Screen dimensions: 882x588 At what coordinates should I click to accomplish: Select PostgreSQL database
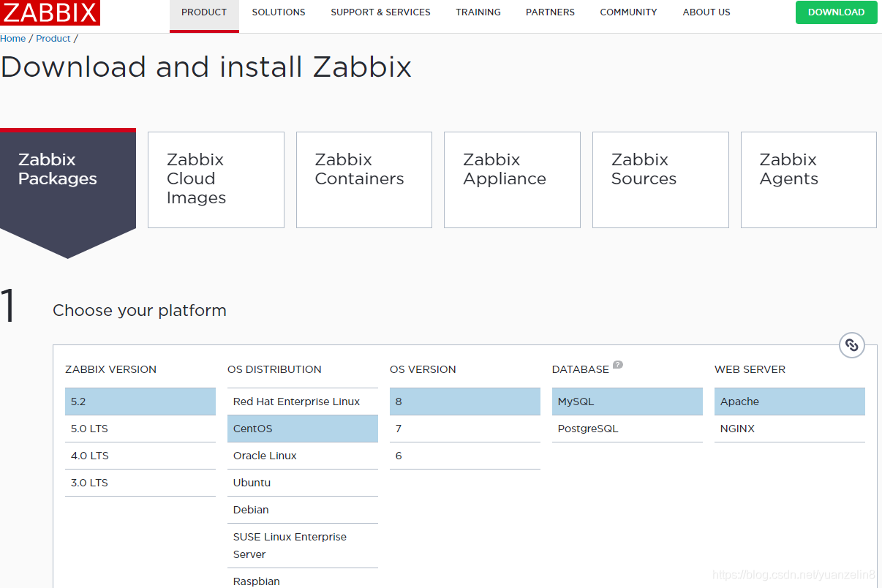pos(627,429)
